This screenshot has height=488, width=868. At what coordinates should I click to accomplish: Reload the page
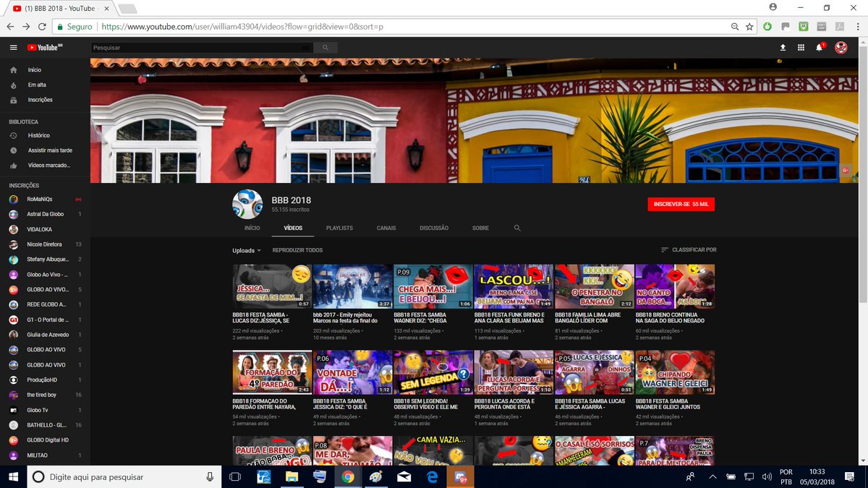click(43, 26)
